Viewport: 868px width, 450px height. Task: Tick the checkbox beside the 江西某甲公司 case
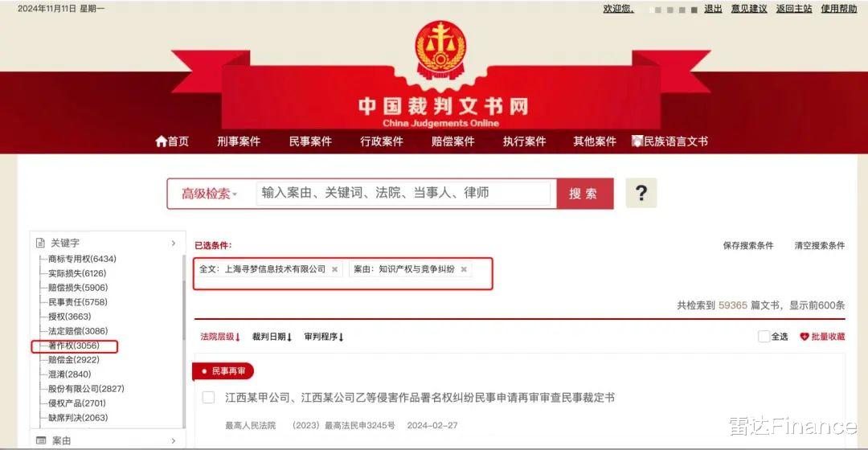tap(209, 398)
